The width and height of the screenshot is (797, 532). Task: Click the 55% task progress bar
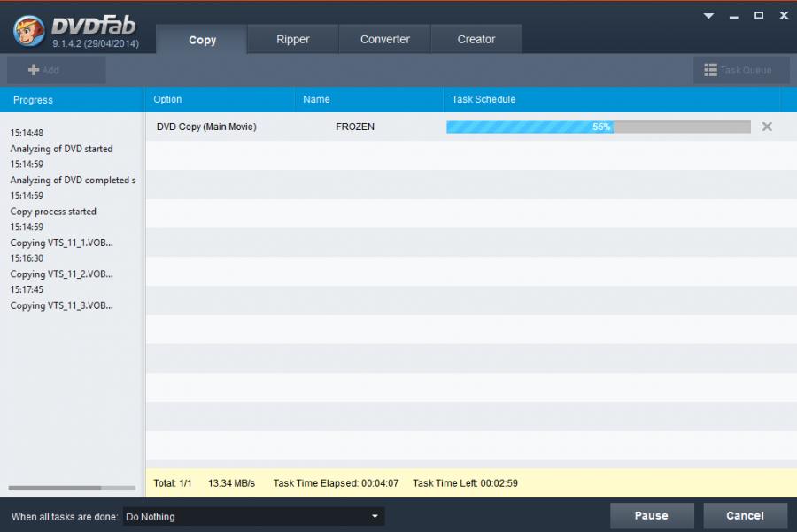(599, 127)
